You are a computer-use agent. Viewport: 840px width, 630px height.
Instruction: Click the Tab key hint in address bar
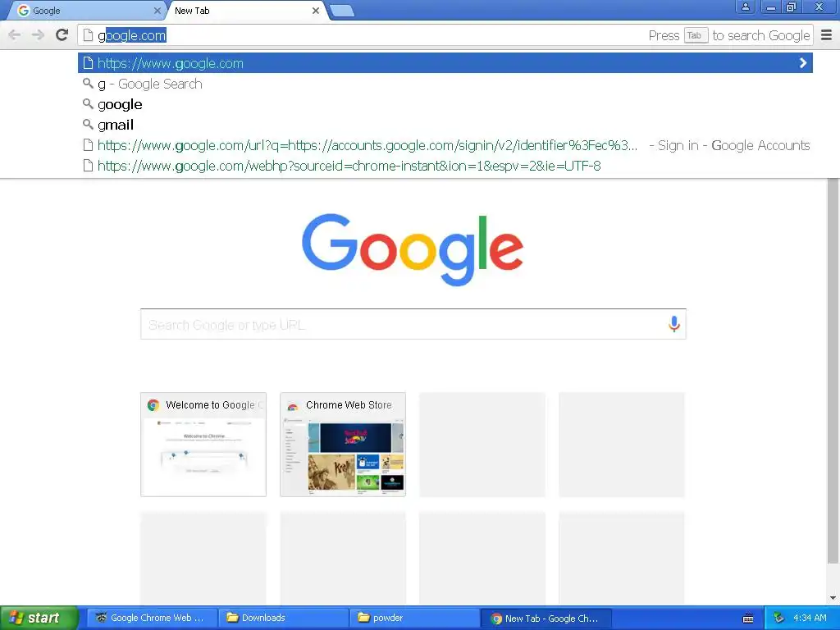click(x=696, y=35)
